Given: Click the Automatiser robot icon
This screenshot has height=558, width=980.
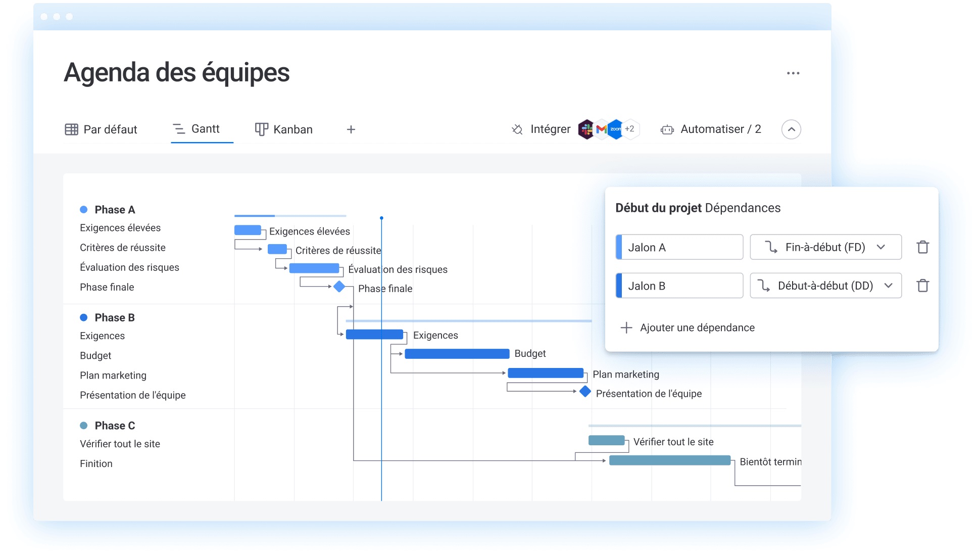Looking at the screenshot, I should [x=668, y=129].
